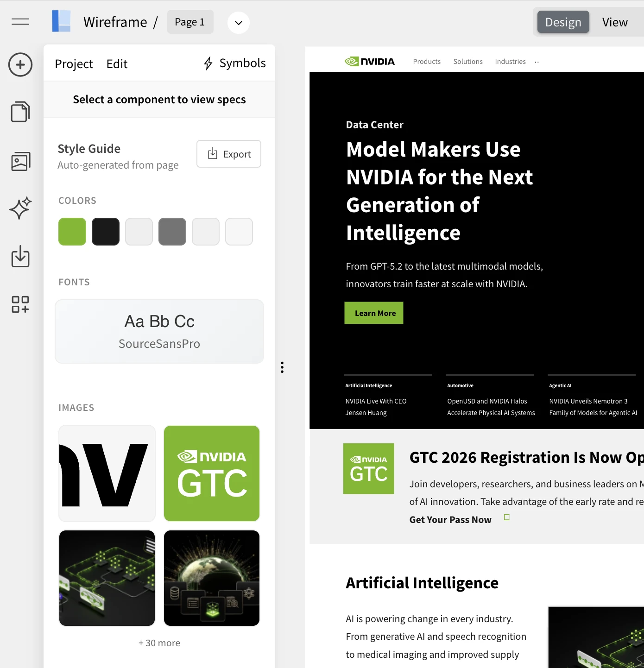This screenshot has width=644, height=668.
Task: Select the NVIDIA GTC image thumbnail
Action: pyautogui.click(x=212, y=473)
